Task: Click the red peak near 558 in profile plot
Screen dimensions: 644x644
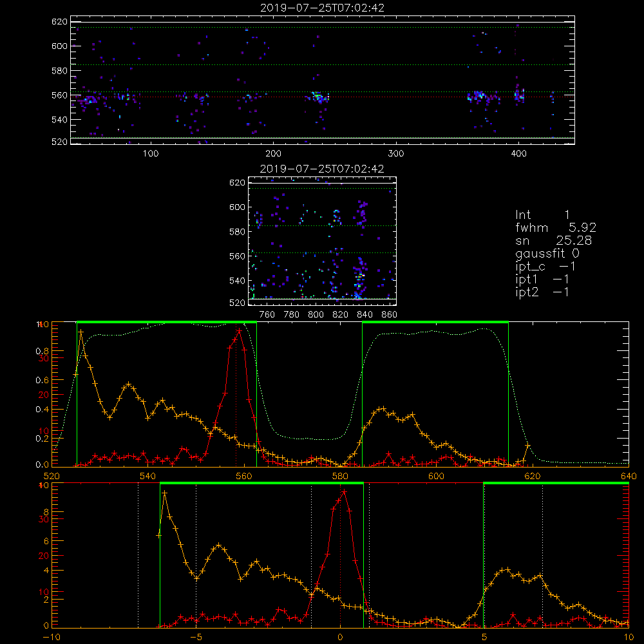Action: pyautogui.click(x=239, y=331)
